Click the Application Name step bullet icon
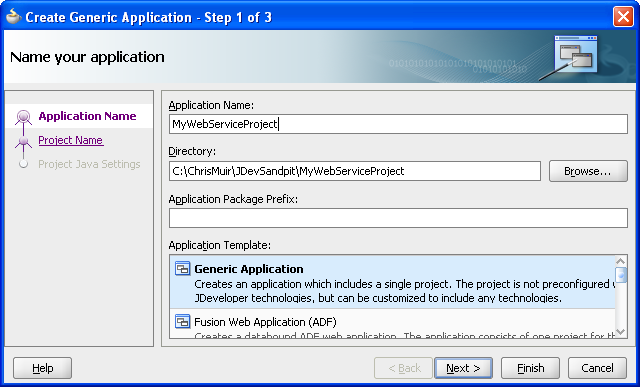This screenshot has width=640, height=387. tap(23, 117)
